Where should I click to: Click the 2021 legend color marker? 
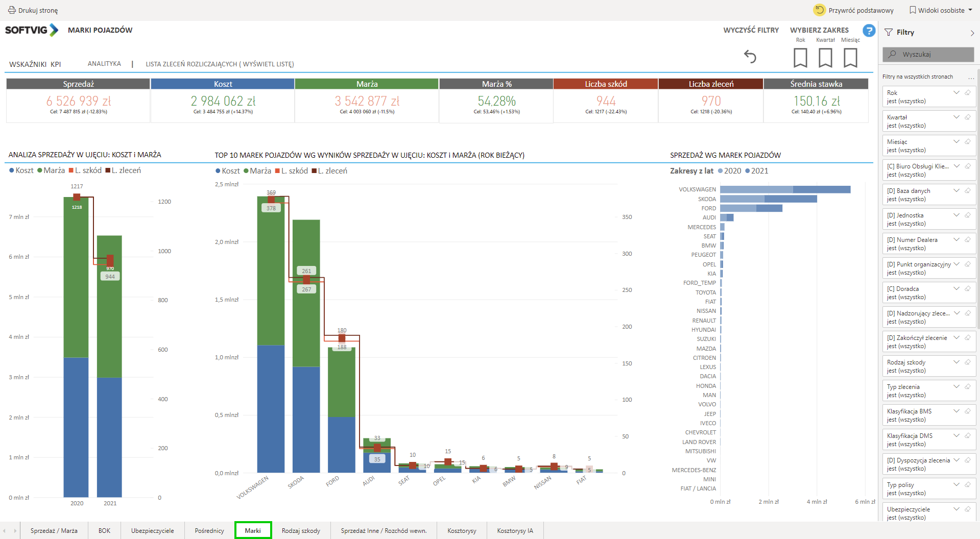748,171
